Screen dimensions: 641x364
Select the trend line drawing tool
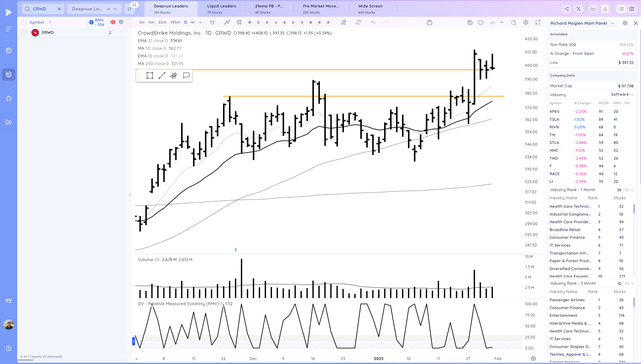162,76
